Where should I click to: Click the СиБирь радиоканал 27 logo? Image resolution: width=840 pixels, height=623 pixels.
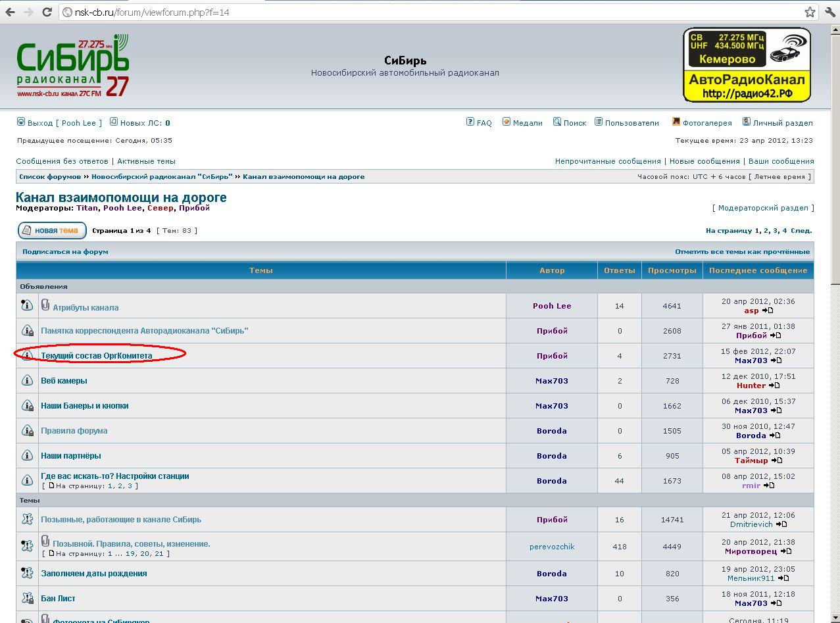point(72,66)
